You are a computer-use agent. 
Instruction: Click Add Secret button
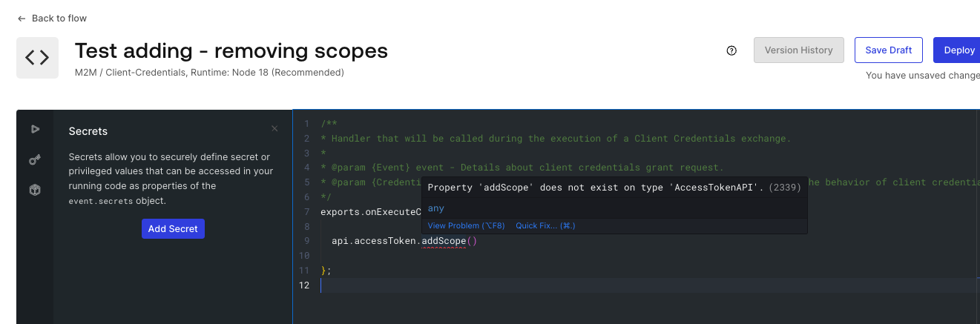173,228
